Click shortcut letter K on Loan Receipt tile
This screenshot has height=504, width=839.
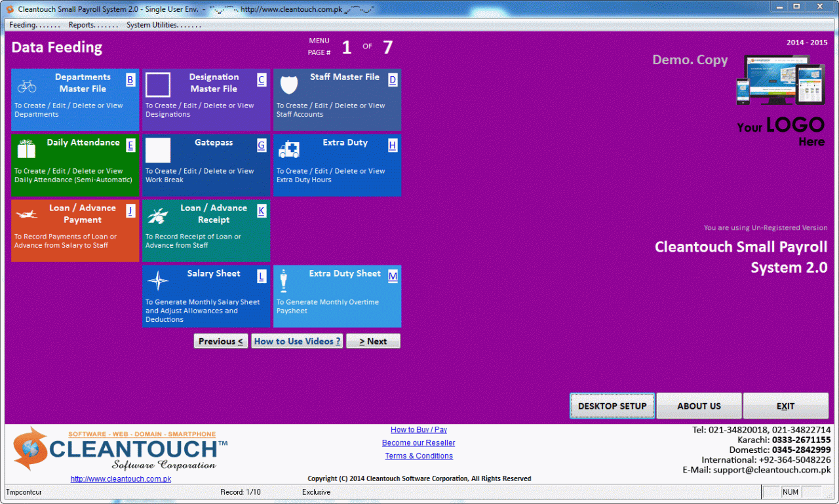pyautogui.click(x=262, y=211)
